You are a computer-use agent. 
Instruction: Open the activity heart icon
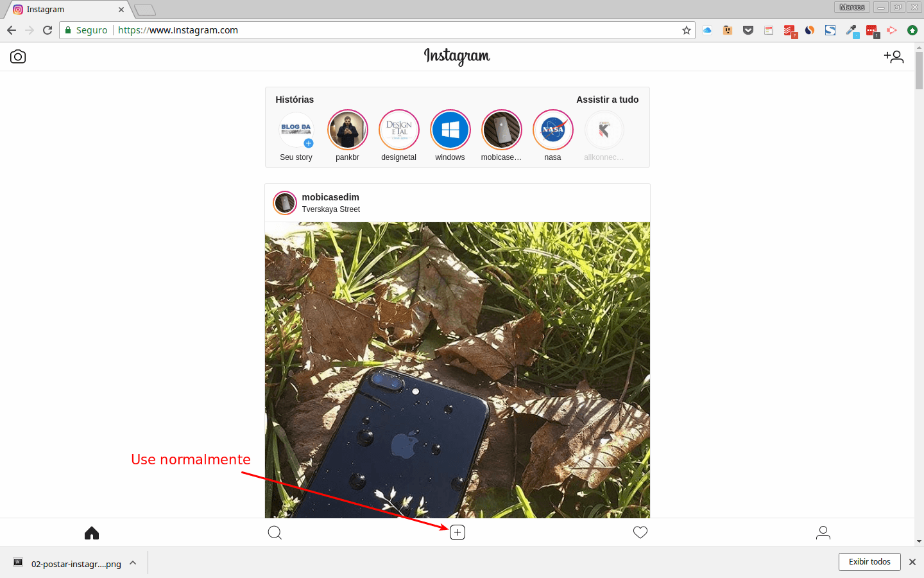tap(640, 532)
